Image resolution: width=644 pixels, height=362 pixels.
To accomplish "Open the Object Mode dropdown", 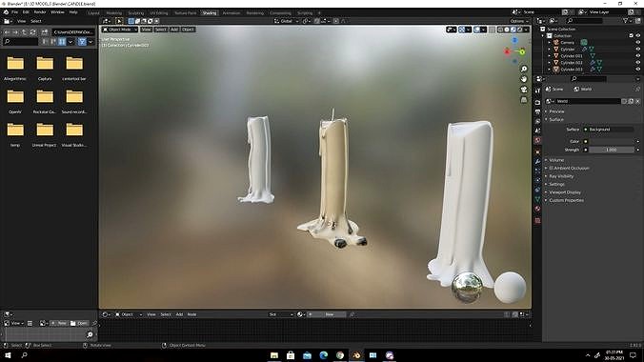I will click(x=119, y=30).
